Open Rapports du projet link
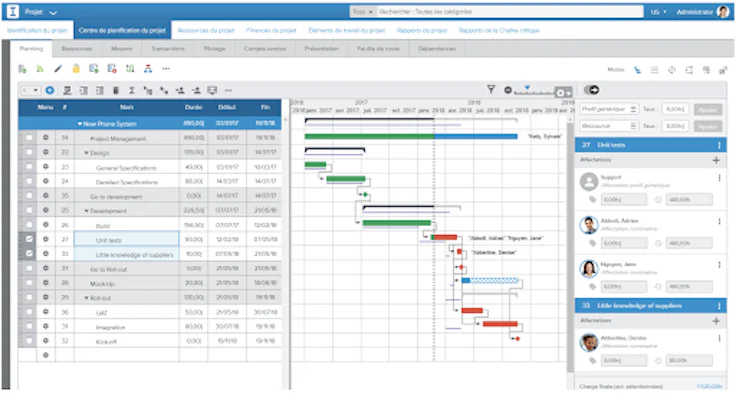 pyautogui.click(x=422, y=31)
